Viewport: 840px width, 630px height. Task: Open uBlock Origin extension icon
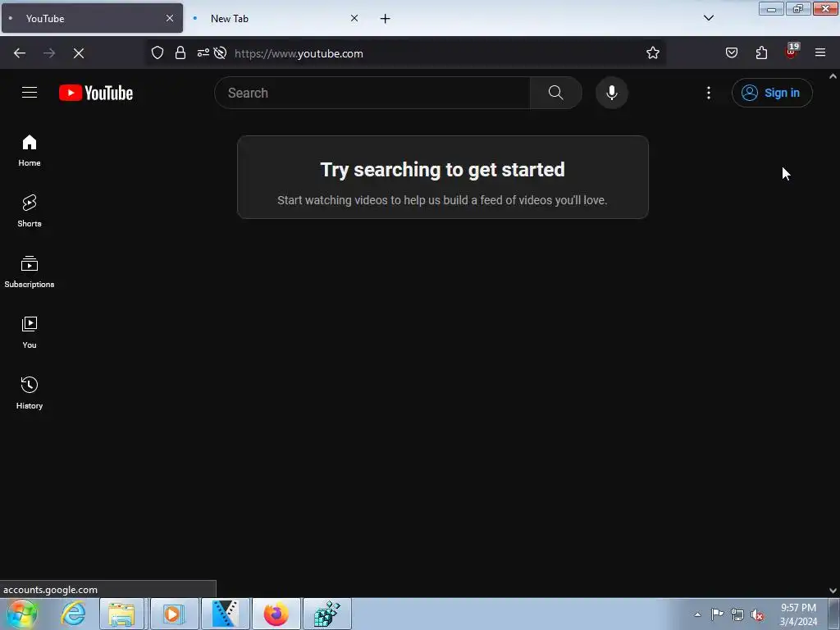coord(792,52)
